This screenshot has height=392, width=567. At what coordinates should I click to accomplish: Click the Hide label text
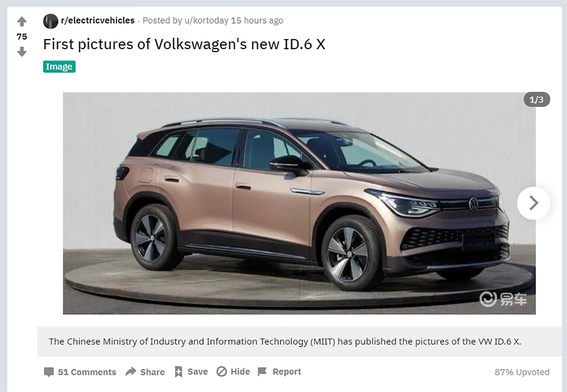[x=240, y=371]
